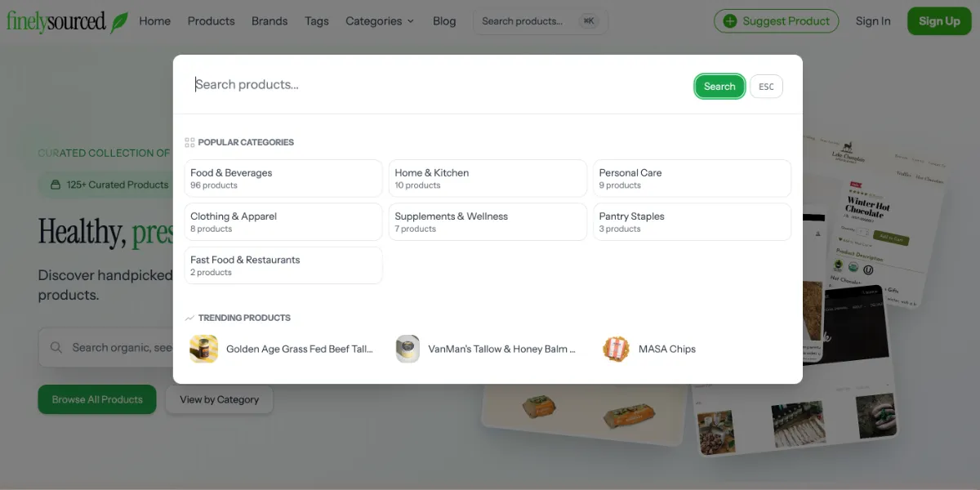Screen dimensions: 980x490
Task: Open the Products nav item
Action: click(211, 21)
